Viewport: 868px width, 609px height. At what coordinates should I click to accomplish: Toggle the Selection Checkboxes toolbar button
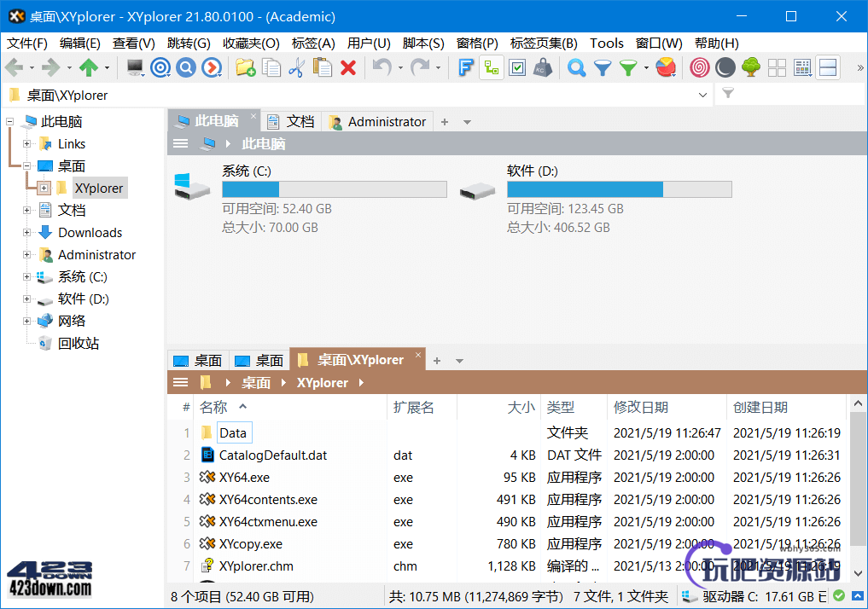pyautogui.click(x=517, y=68)
